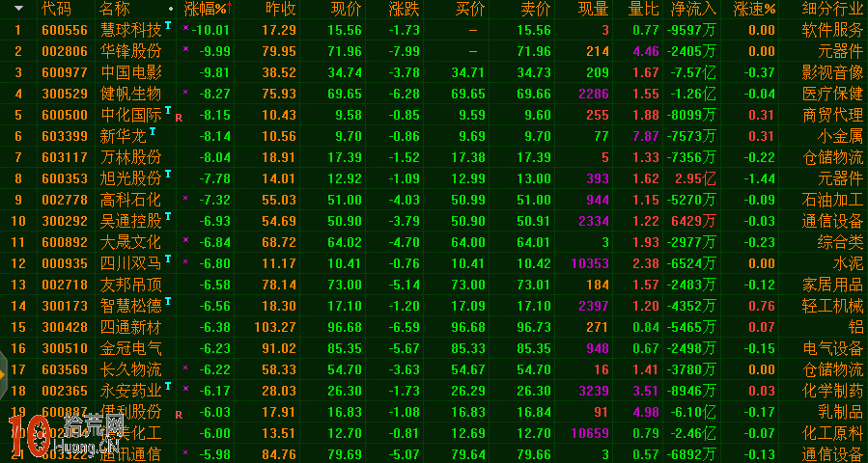Select stock name 金冠电气

[x=130, y=348]
